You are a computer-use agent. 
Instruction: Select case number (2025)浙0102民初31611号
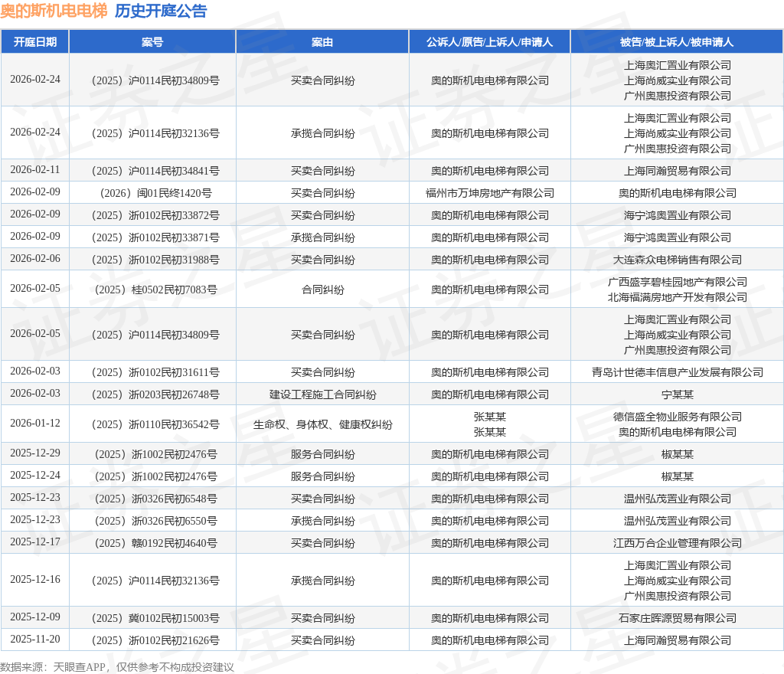(155, 372)
